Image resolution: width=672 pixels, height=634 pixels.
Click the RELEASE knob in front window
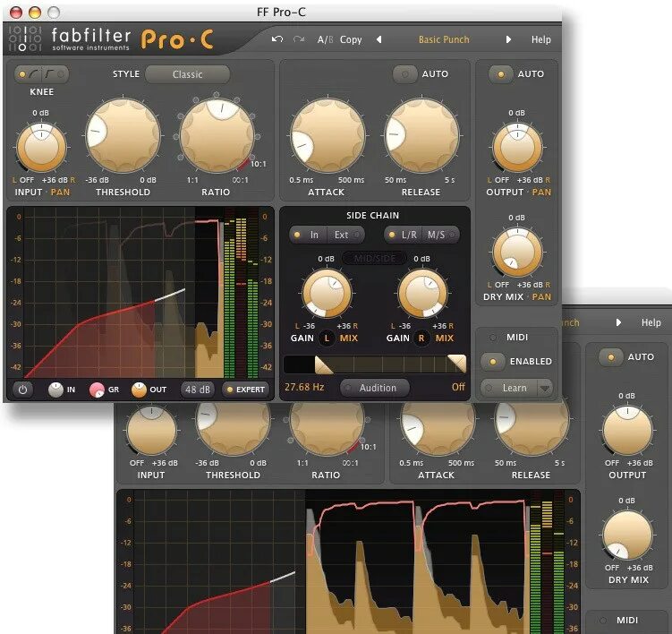coord(421,135)
